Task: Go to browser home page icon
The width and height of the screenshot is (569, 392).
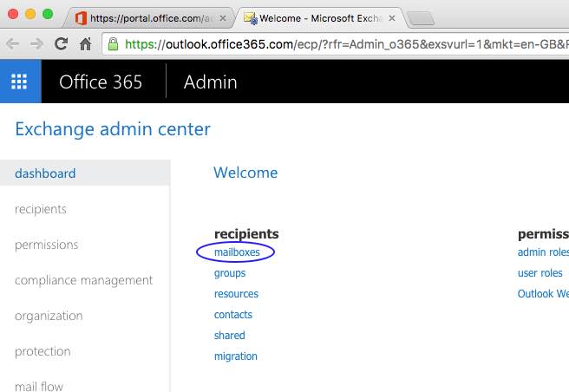Action: coord(86,44)
